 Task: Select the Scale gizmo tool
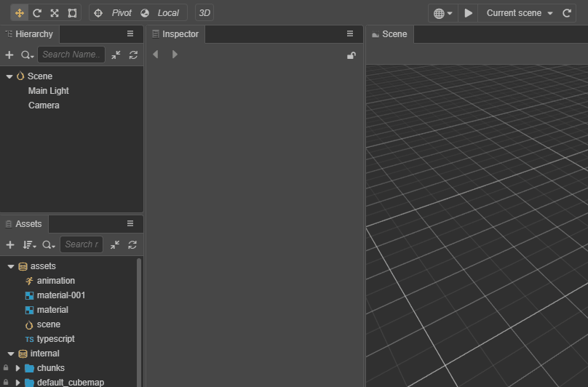click(x=55, y=13)
